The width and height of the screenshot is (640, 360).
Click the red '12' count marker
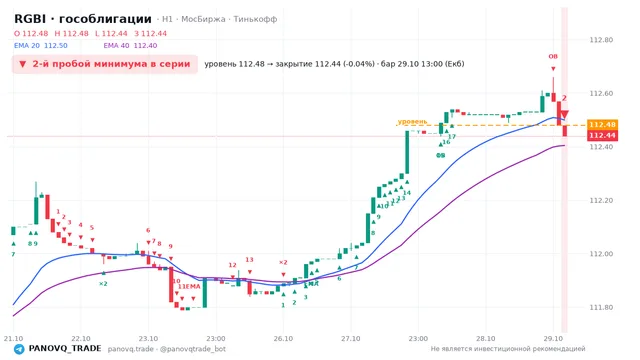click(x=232, y=265)
